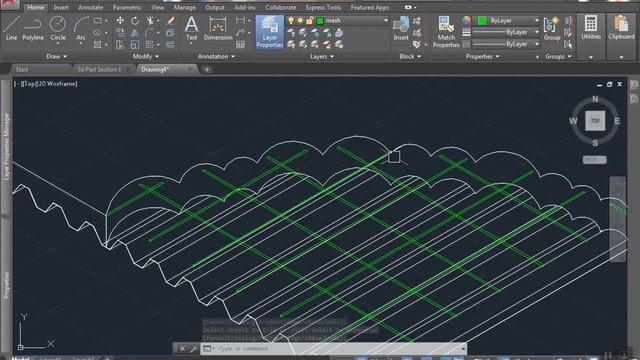Open the ByLayer linetype dropdown
Screen dimensions: 640x360
(x=536, y=44)
